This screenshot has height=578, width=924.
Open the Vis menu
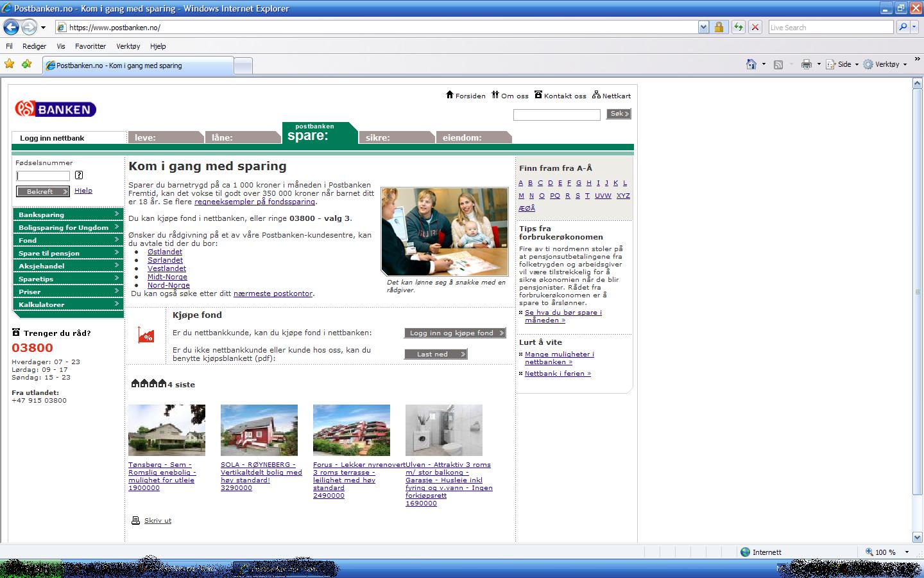pos(61,46)
